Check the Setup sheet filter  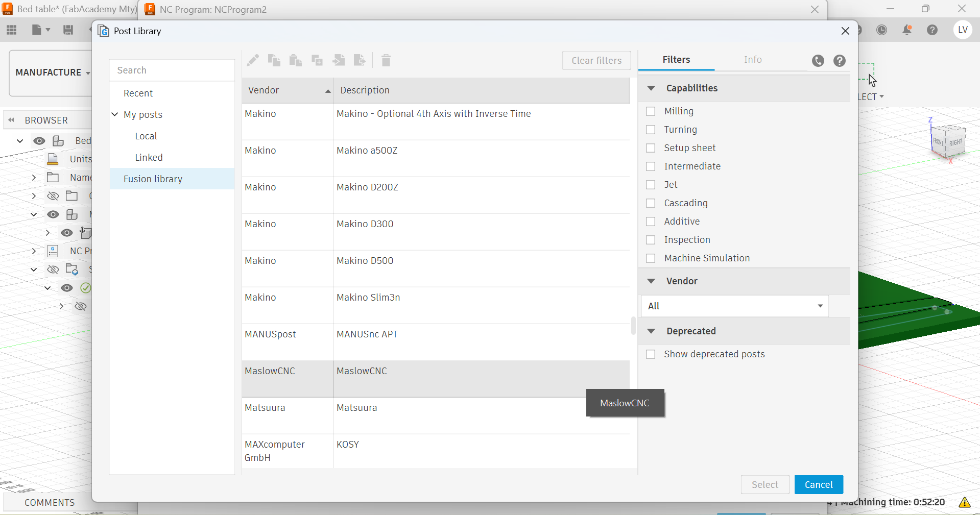[651, 148]
